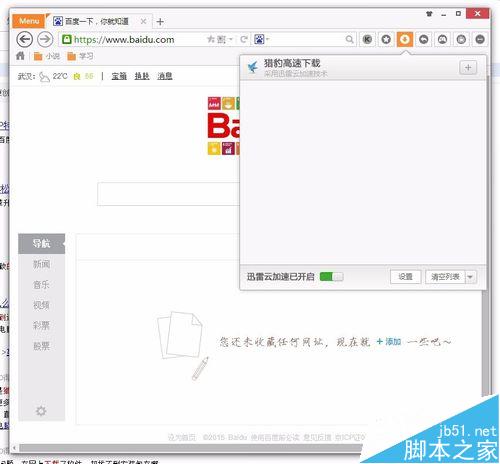The image size is (500, 464).
Task: Go to the home page icon
Action: tap(20, 56)
